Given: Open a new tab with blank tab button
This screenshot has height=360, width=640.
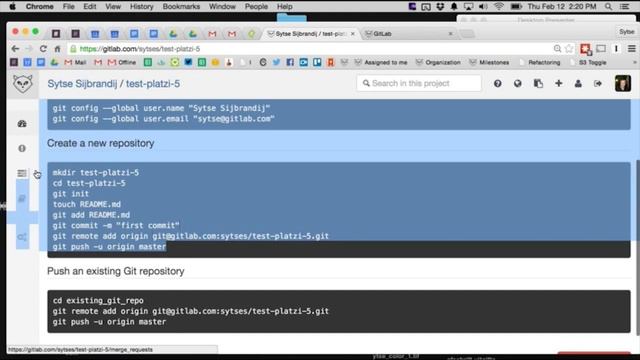Looking at the screenshot, I should tap(467, 34).
